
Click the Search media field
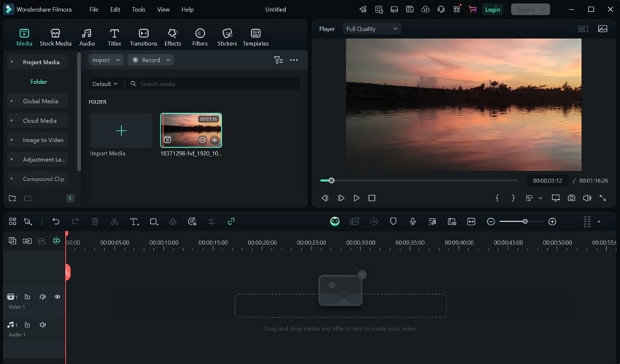coord(214,84)
